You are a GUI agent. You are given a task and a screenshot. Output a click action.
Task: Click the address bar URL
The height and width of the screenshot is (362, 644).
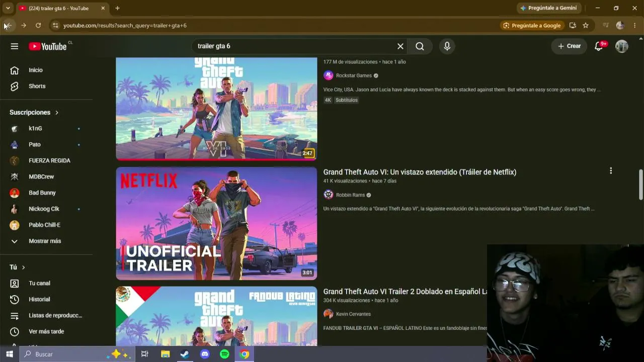(x=125, y=26)
